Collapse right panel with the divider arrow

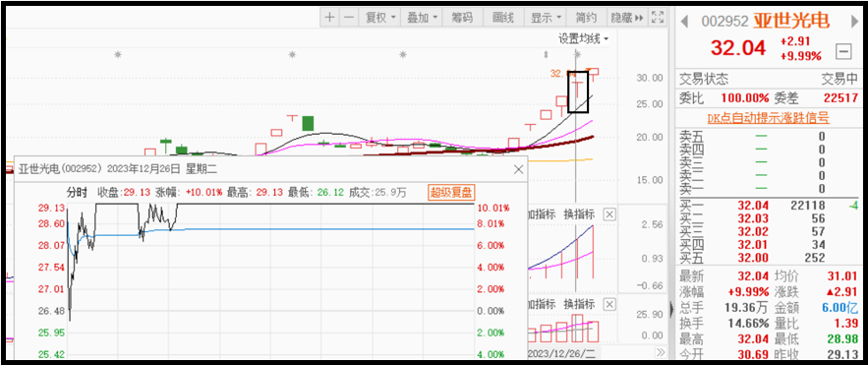pyautogui.click(x=672, y=309)
